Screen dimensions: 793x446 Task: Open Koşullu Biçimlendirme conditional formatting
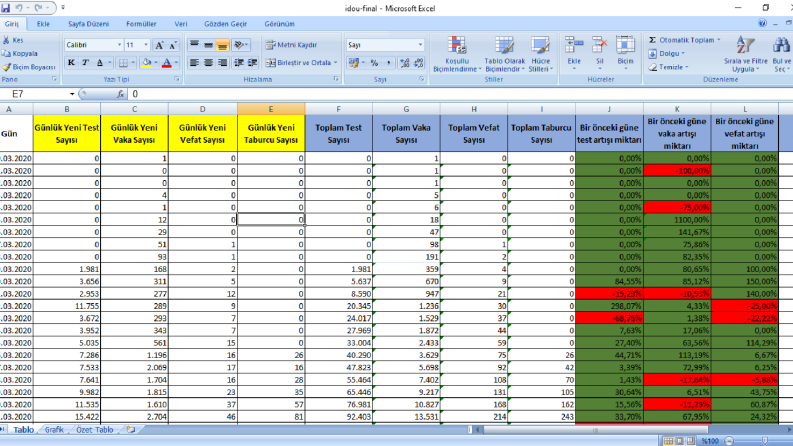(x=457, y=54)
